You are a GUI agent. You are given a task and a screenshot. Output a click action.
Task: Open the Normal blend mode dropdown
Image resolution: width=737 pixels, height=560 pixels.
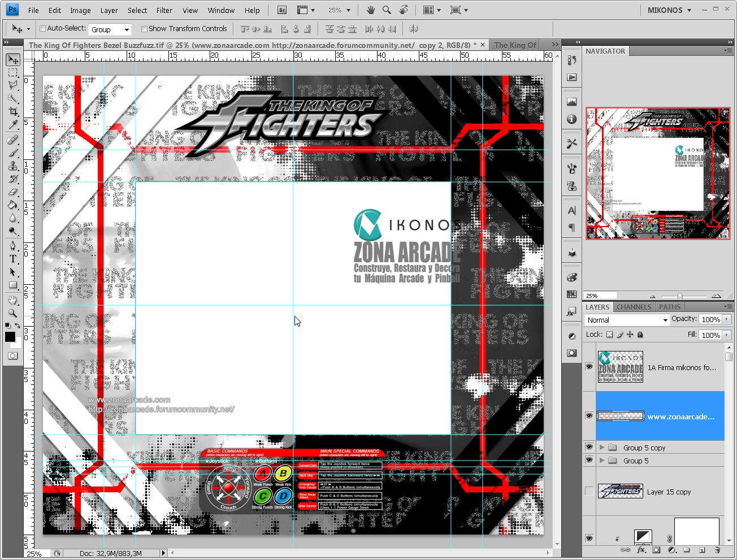coord(627,320)
